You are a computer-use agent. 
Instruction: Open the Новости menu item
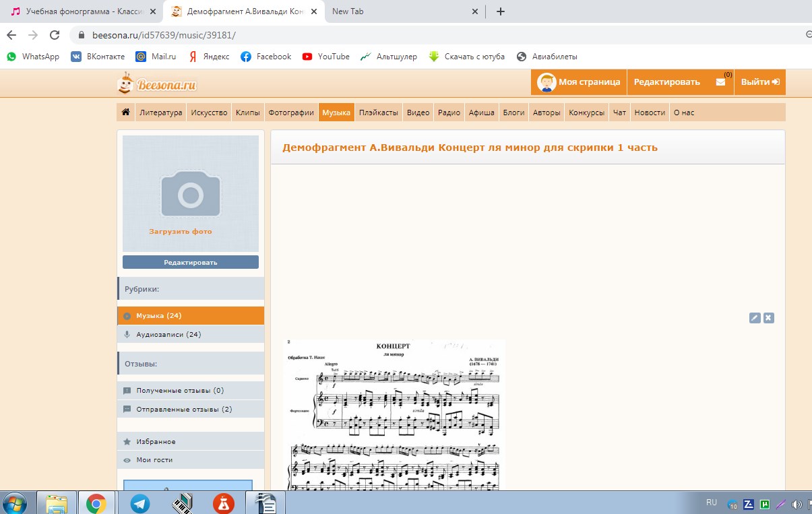click(650, 113)
